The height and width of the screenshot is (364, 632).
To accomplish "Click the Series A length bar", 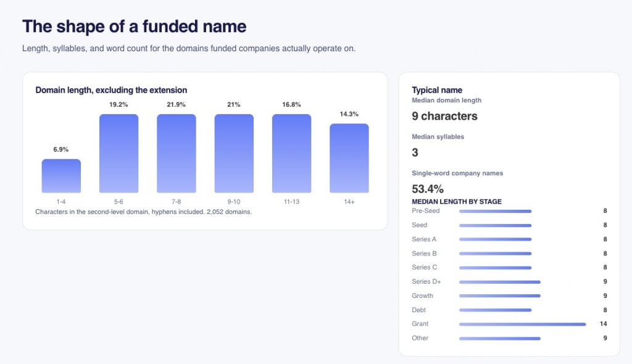I will point(496,239).
